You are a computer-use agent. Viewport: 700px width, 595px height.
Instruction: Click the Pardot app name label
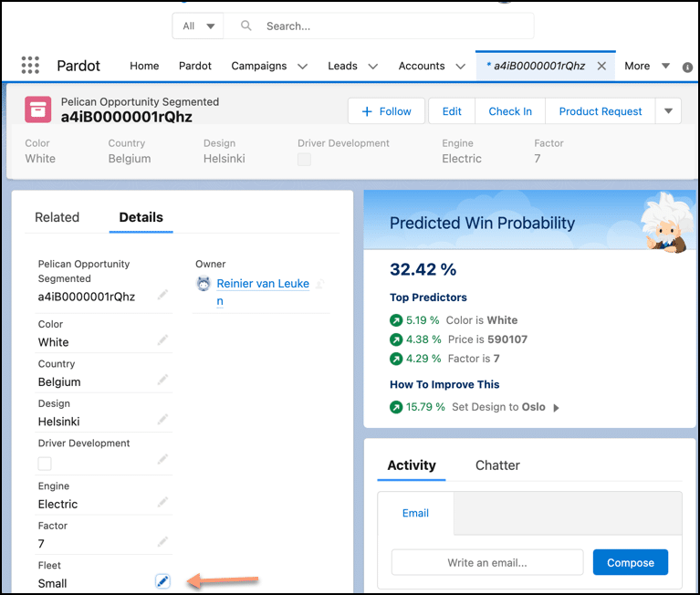(x=78, y=66)
